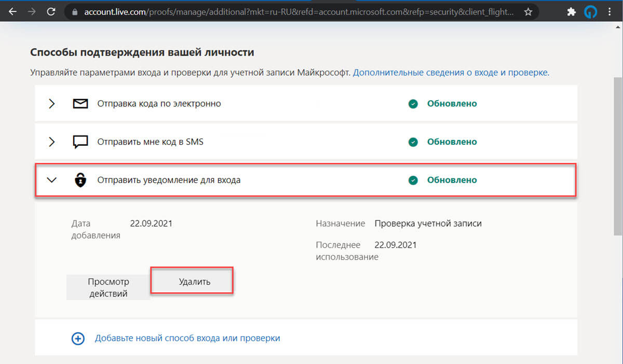Click the address bar URL field
623x364 pixels.
point(301,11)
